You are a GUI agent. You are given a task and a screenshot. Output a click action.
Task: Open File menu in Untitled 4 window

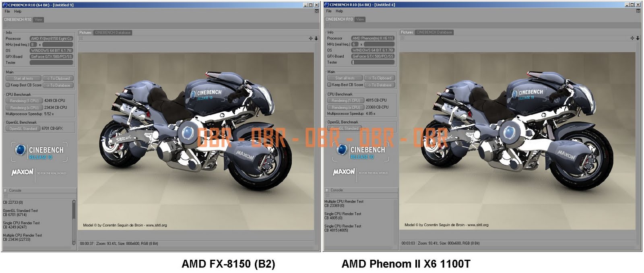pos(329,11)
